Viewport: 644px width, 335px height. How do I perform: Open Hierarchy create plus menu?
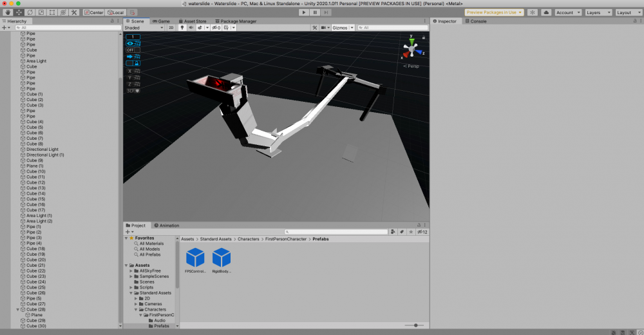point(6,28)
